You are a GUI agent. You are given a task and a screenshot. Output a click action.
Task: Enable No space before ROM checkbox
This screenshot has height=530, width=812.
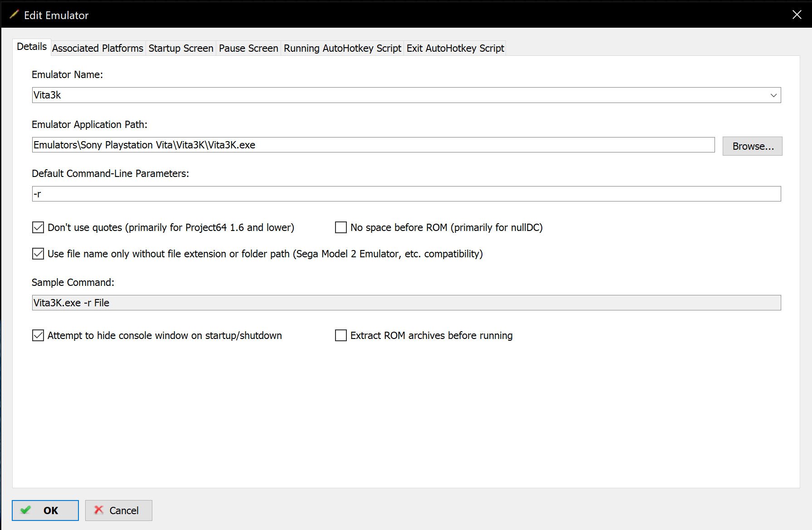341,227
